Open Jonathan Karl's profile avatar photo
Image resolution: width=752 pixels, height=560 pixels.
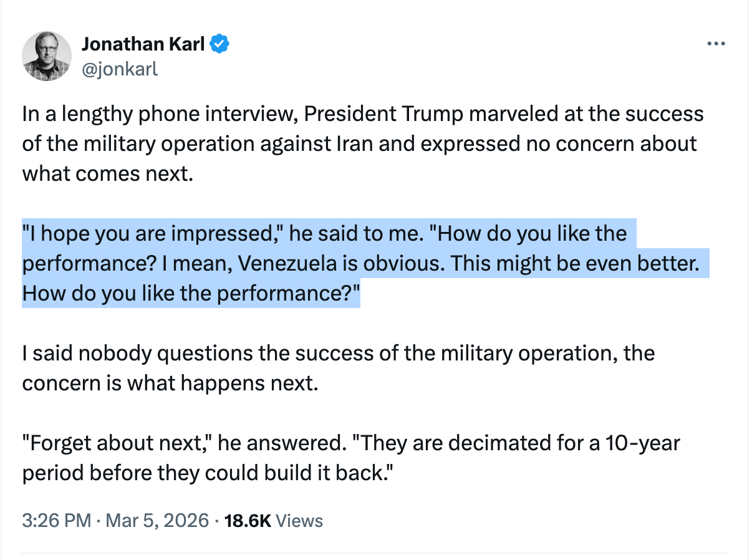[x=47, y=56]
